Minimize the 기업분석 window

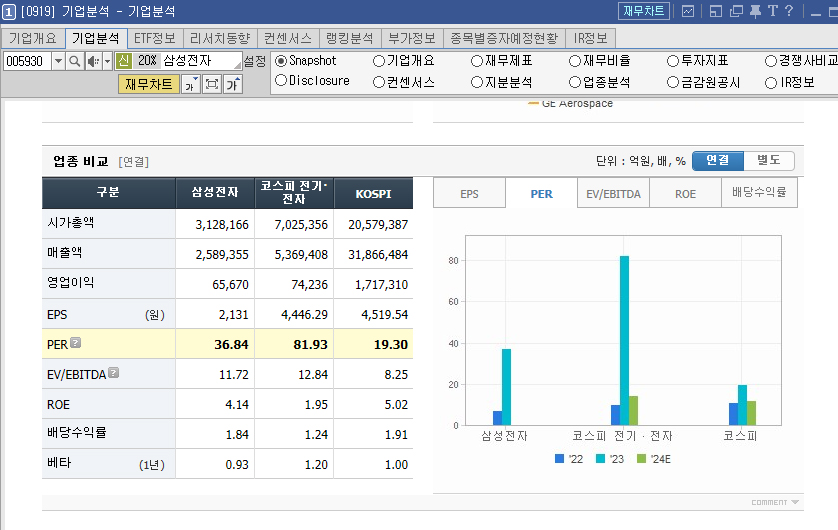pyautogui.click(x=816, y=12)
